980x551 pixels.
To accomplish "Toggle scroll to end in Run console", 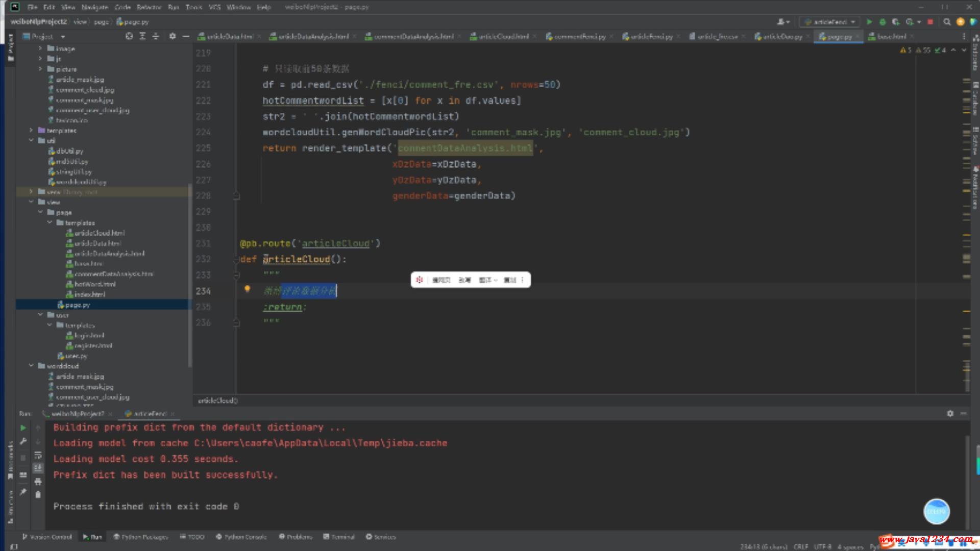I will point(38,468).
